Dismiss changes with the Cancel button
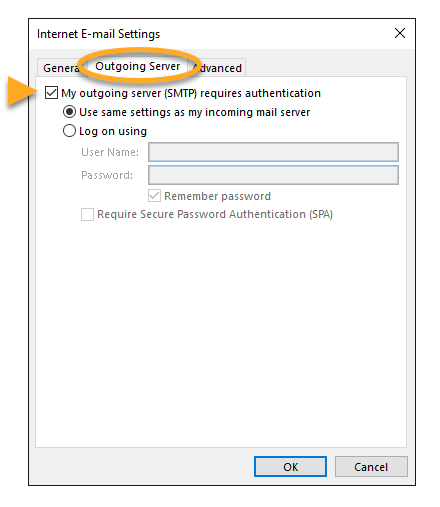Viewport: 440px width, 507px height. [x=371, y=467]
